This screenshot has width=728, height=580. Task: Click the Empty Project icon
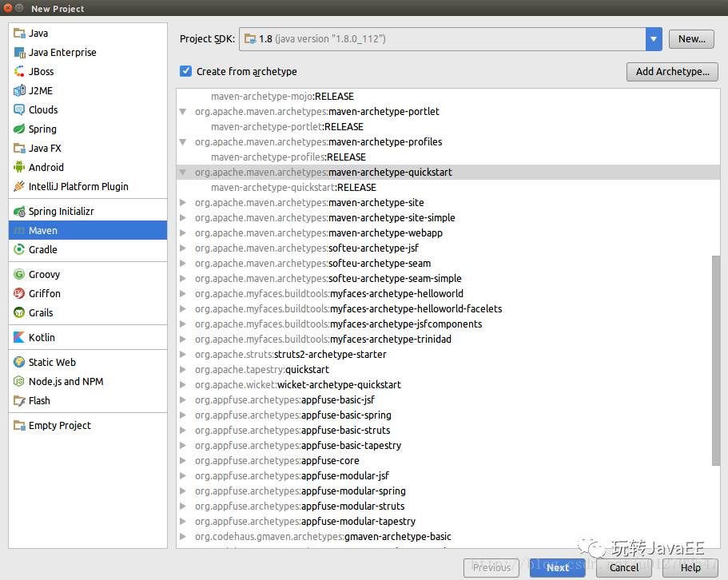coord(19,426)
